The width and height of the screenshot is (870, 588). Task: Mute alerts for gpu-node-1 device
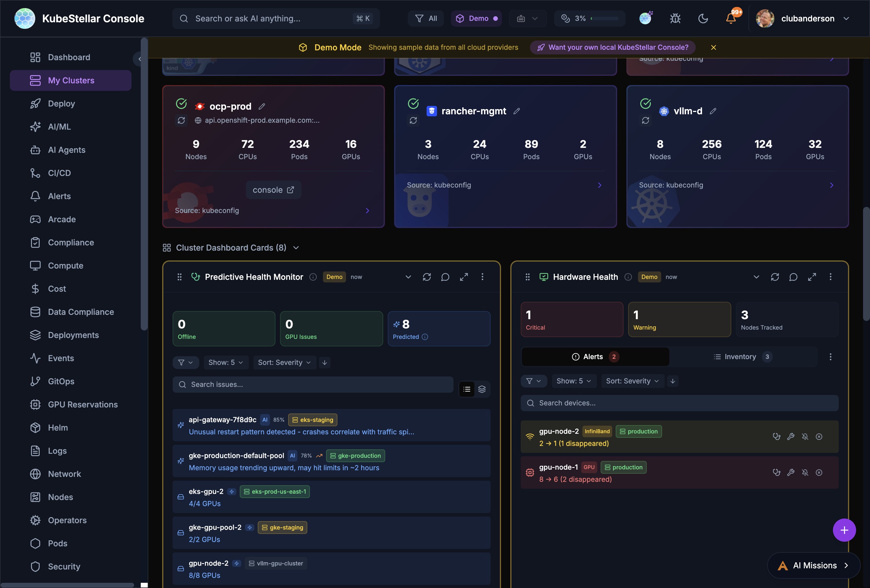coord(805,473)
